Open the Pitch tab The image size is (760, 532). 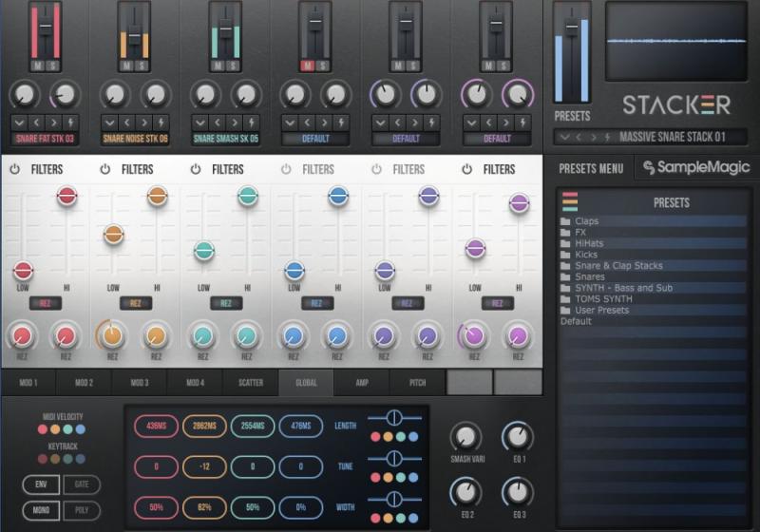(x=418, y=383)
